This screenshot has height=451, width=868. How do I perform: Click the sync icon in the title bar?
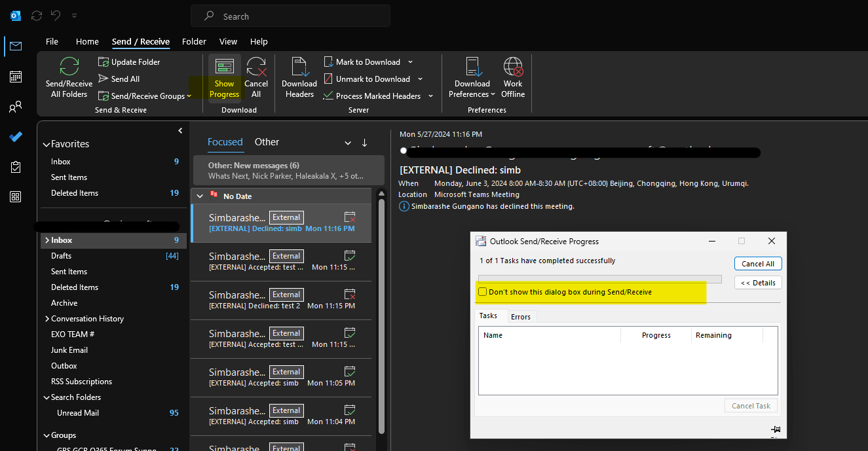click(x=37, y=15)
